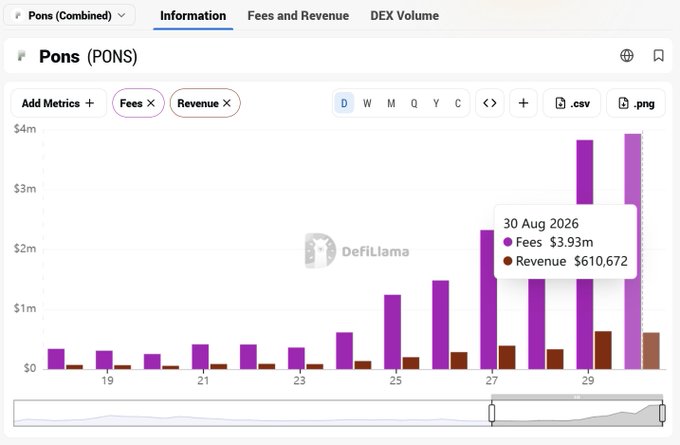Screen dimensions: 680x445
Task: Click the "$3m" y-axis label
Action: (x=25, y=189)
